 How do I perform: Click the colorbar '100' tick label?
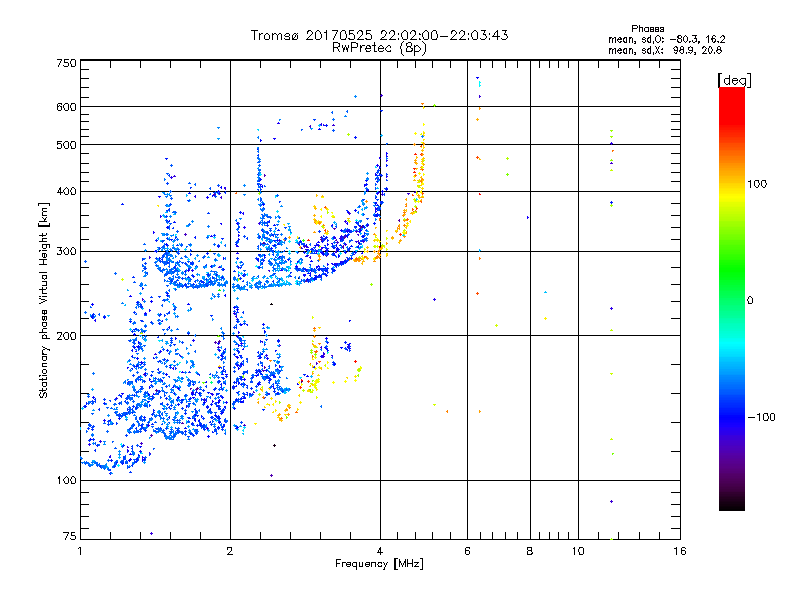757,184
